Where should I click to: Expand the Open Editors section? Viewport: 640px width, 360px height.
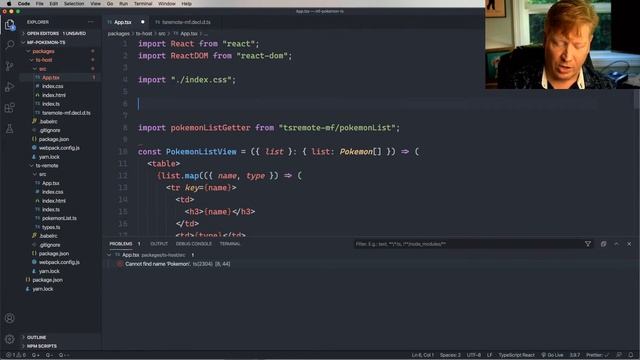(56, 33)
